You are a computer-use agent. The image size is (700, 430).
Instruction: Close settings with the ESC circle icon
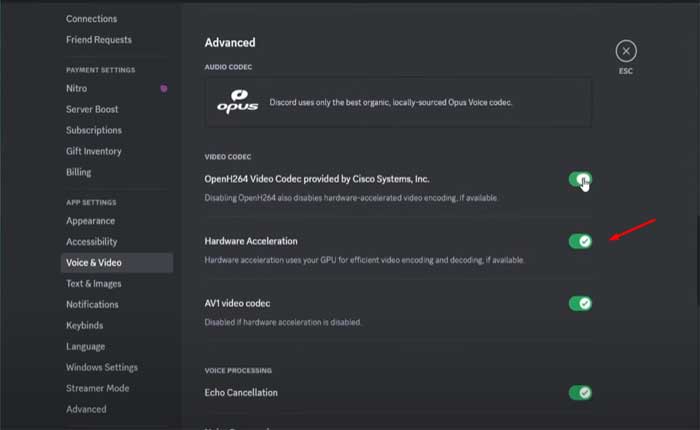[625, 51]
